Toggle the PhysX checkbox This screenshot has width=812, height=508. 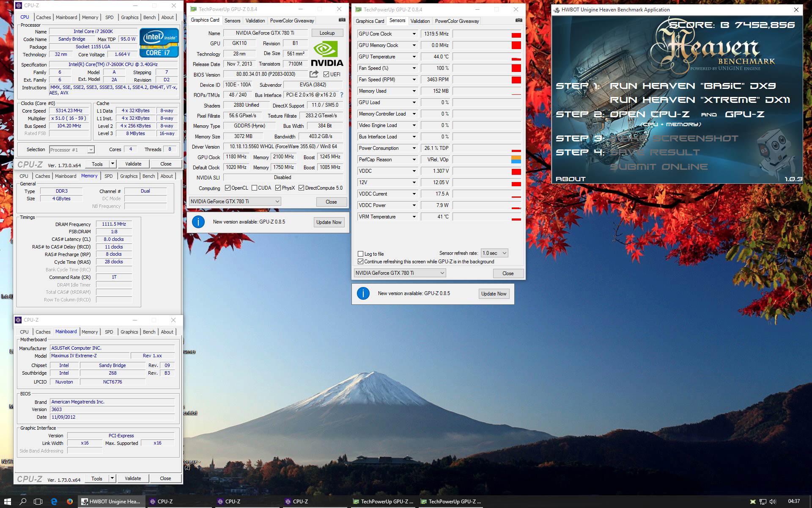[278, 188]
